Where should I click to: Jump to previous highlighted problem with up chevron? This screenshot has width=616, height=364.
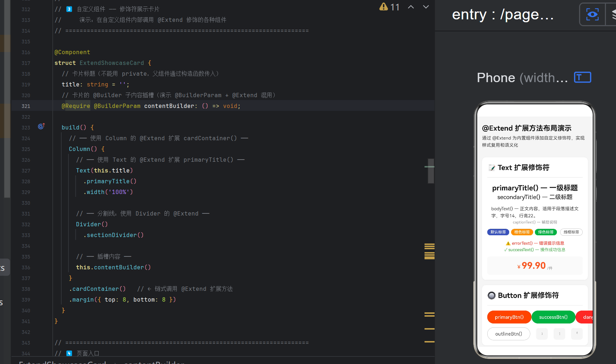411,7
